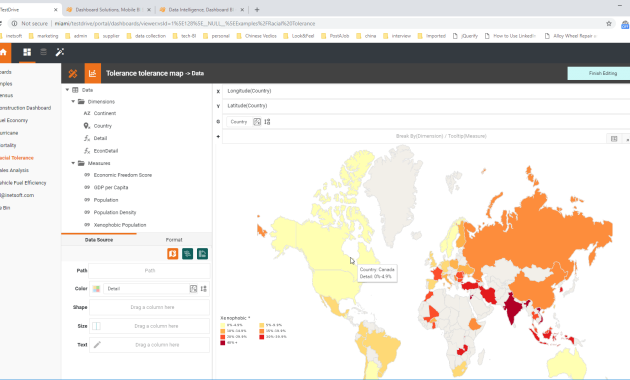This screenshot has height=380, width=630.
Task: Open the dashboard grid icon in top bar
Action: [27, 52]
